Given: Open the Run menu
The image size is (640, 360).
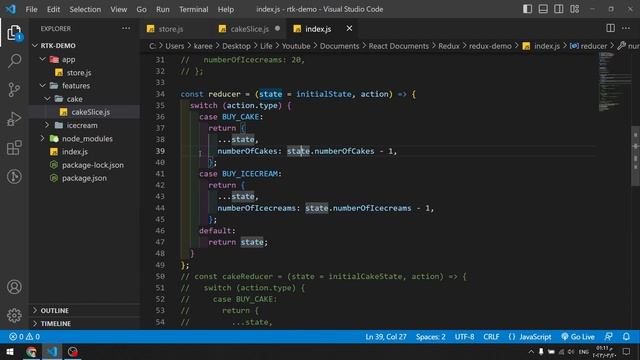Looking at the screenshot, I should pyautogui.click(x=162, y=9).
